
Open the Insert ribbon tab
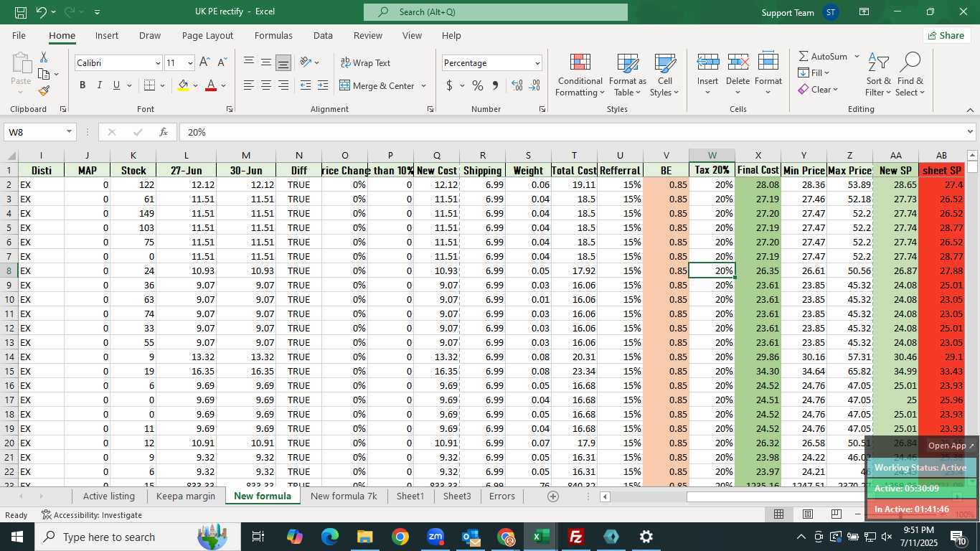(x=107, y=35)
